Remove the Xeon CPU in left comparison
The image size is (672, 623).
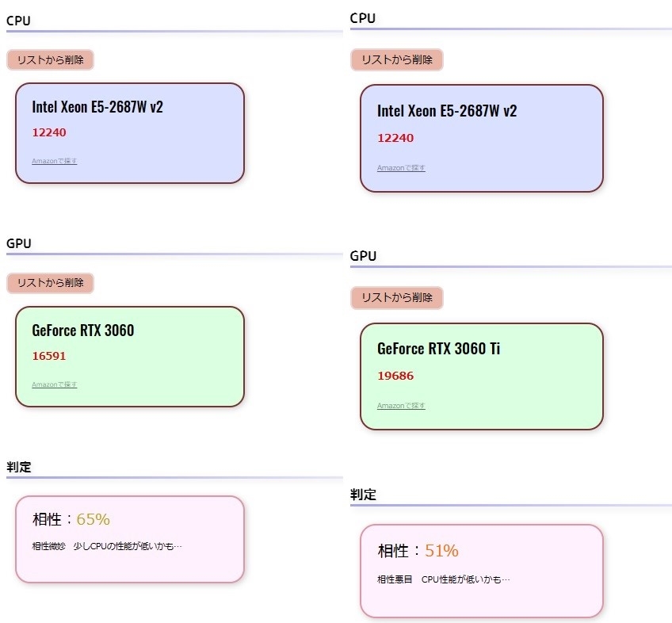pyautogui.click(x=50, y=60)
